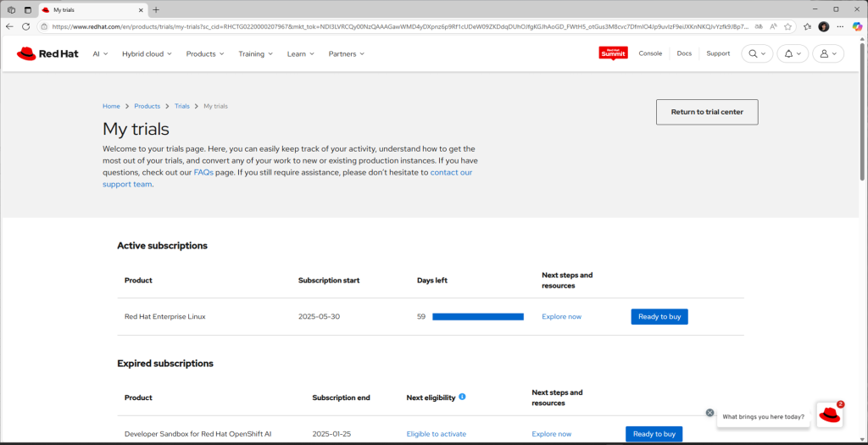Viewport: 868px width, 445px height.
Task: Expand the Products navigation dropdown
Action: [x=205, y=53]
